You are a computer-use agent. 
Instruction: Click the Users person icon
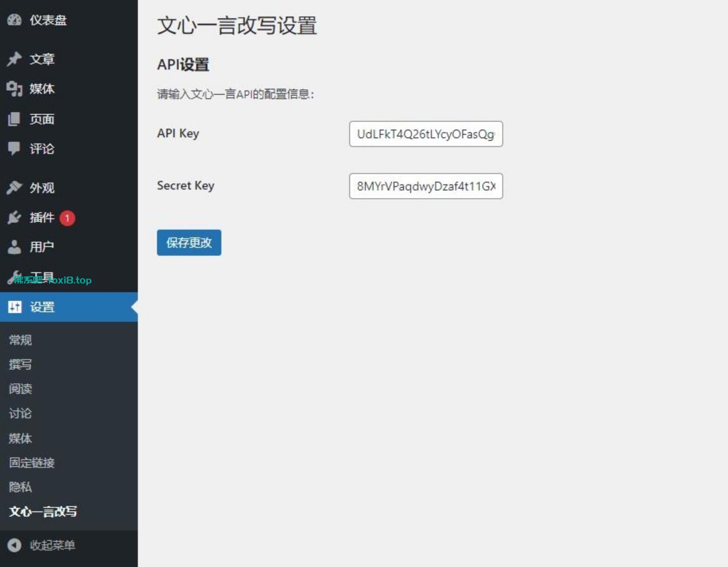pos(14,247)
